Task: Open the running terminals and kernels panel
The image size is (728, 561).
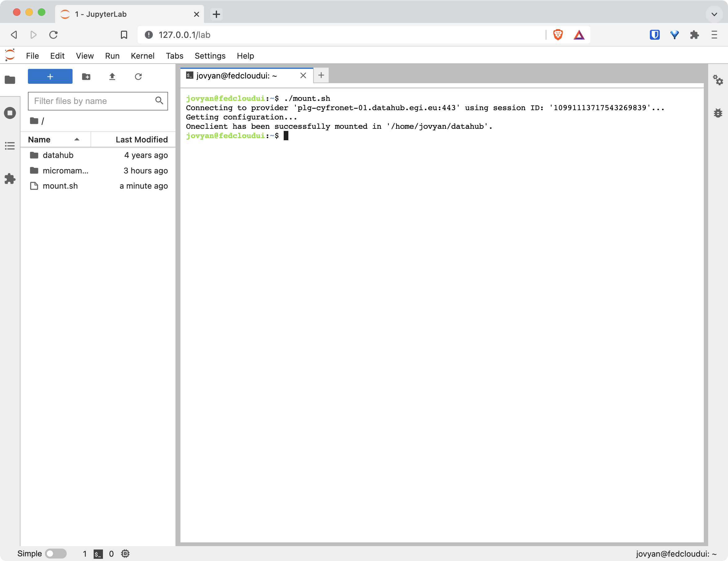Action: (x=11, y=113)
